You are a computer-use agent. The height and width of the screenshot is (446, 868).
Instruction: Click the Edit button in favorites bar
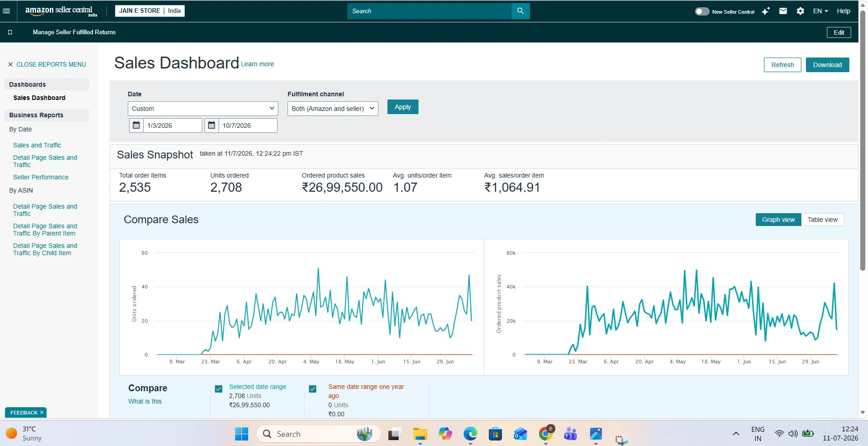839,32
